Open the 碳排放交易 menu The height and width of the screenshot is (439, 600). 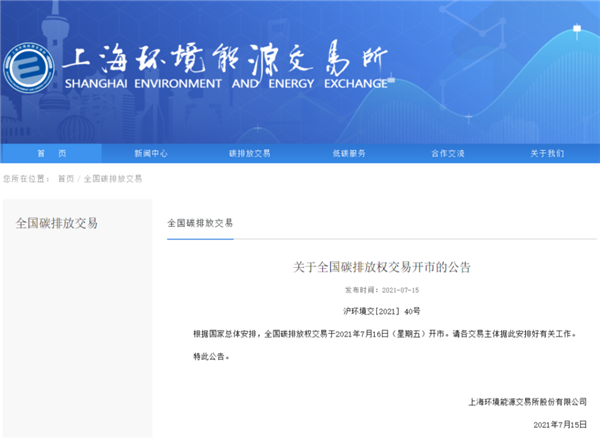(x=249, y=153)
